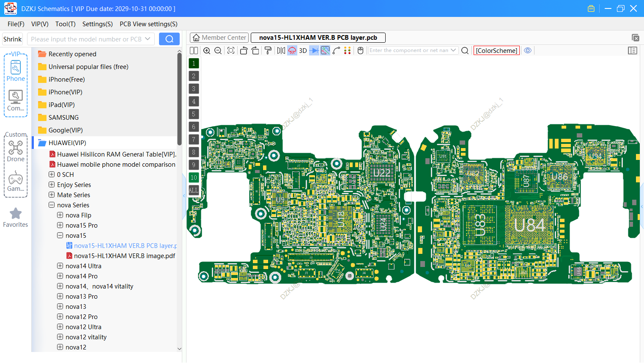The image size is (644, 363).
Task: Select the curved route icon
Action: [337, 50]
